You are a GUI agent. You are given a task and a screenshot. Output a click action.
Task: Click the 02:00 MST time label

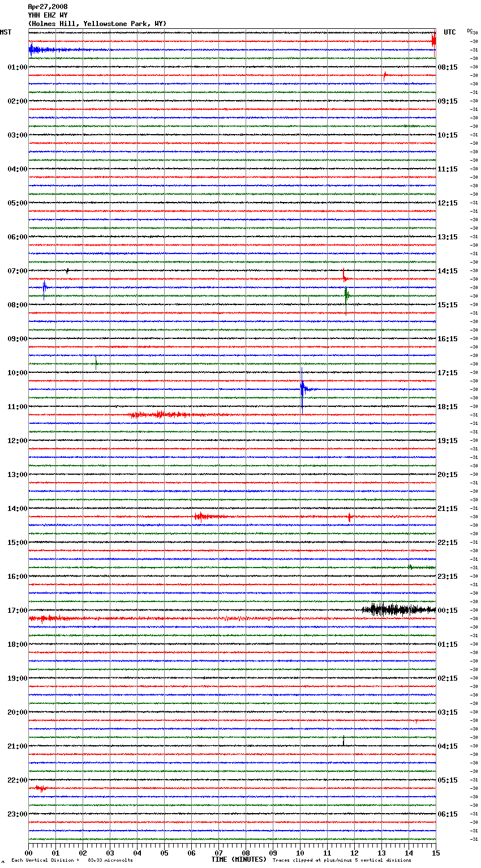[x=17, y=101]
